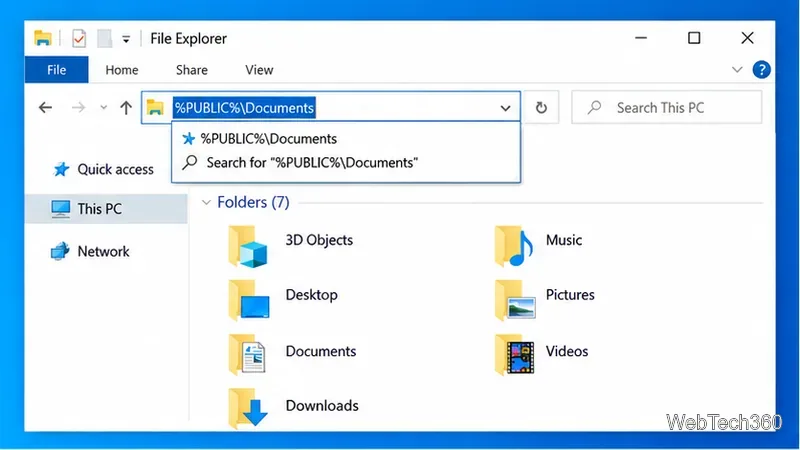
Task: Select This PC in the navigation pane
Action: click(107, 209)
